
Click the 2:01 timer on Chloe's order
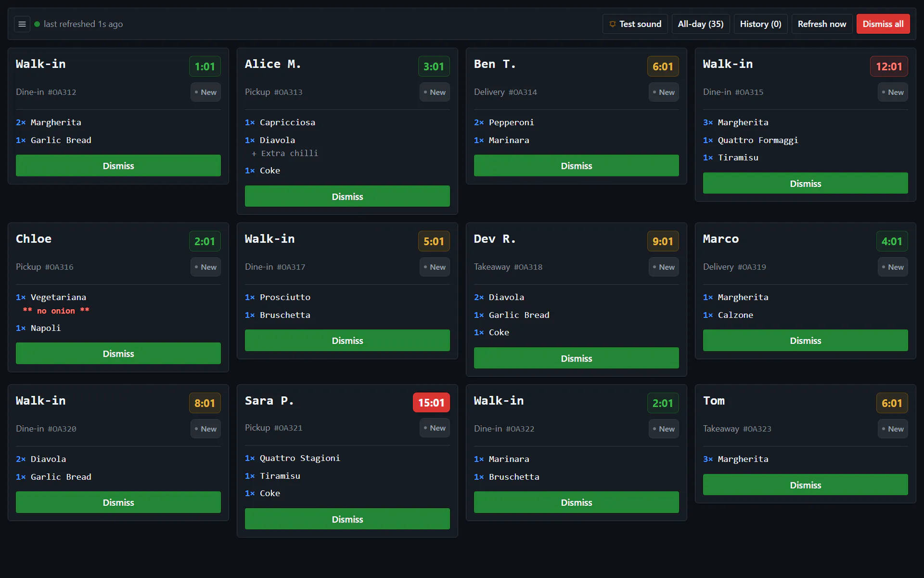click(205, 241)
